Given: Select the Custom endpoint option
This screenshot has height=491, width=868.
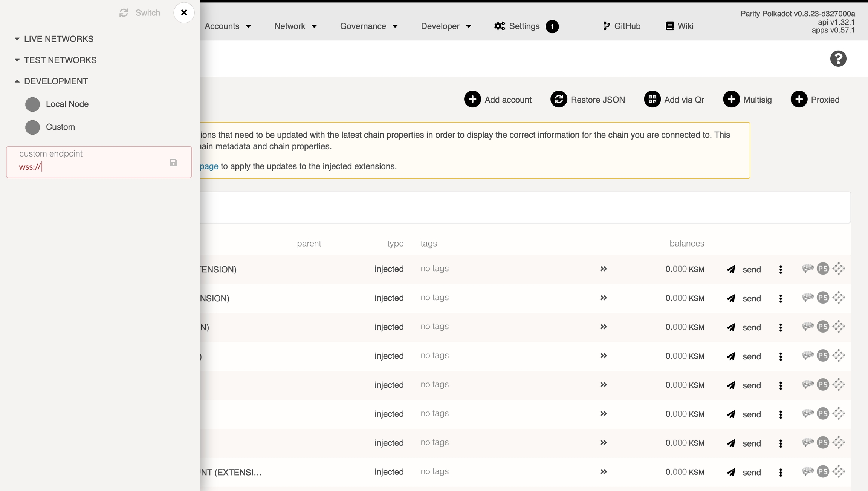Looking at the screenshot, I should [x=60, y=127].
